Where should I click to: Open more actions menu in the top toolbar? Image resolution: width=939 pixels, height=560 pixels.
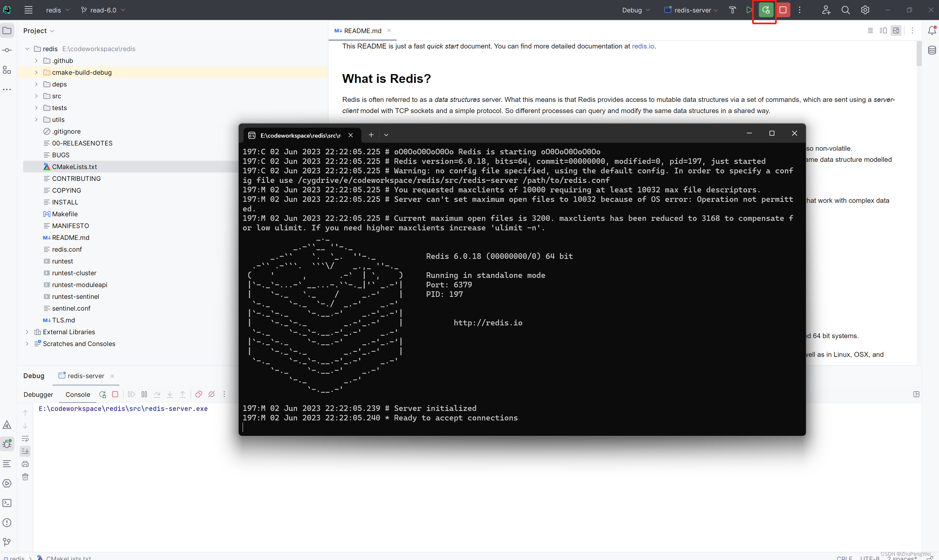point(799,10)
